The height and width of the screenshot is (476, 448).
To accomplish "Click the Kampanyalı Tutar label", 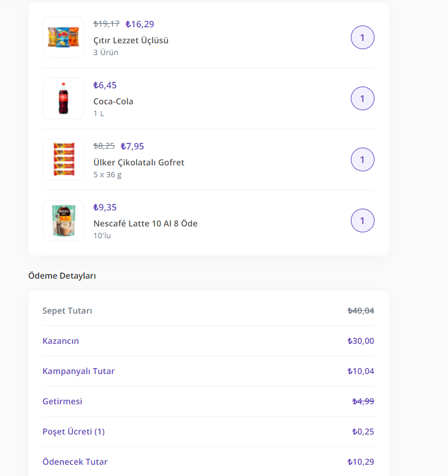I will pyautogui.click(x=79, y=371).
